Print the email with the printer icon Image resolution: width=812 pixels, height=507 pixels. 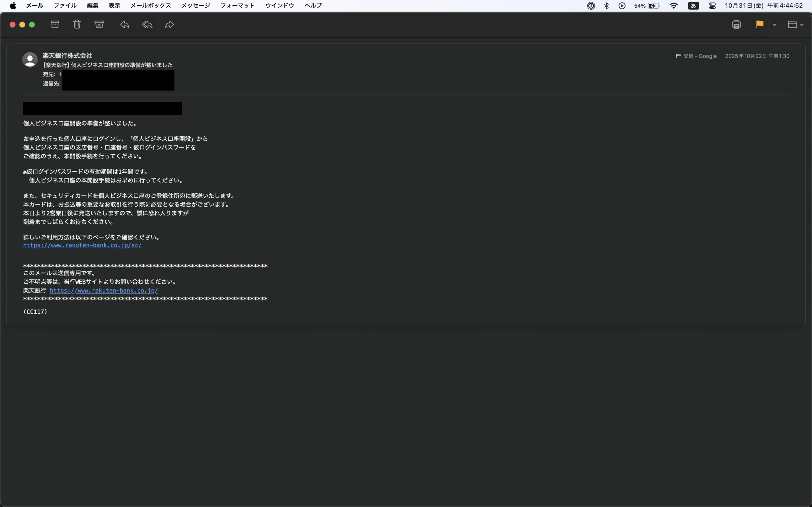736,24
